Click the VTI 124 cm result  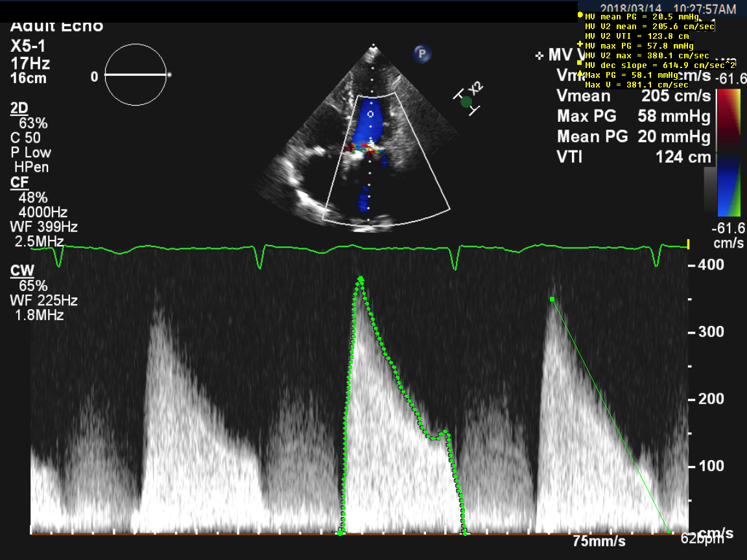(x=633, y=157)
